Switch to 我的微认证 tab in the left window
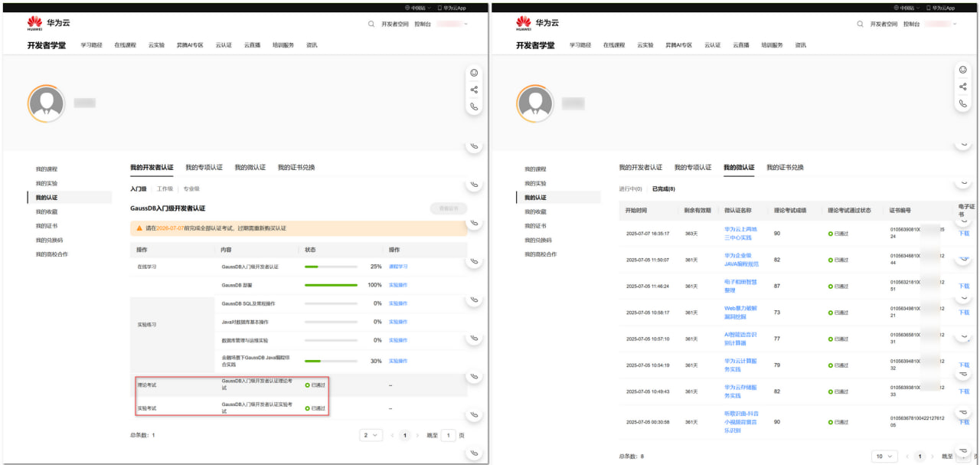 click(250, 167)
